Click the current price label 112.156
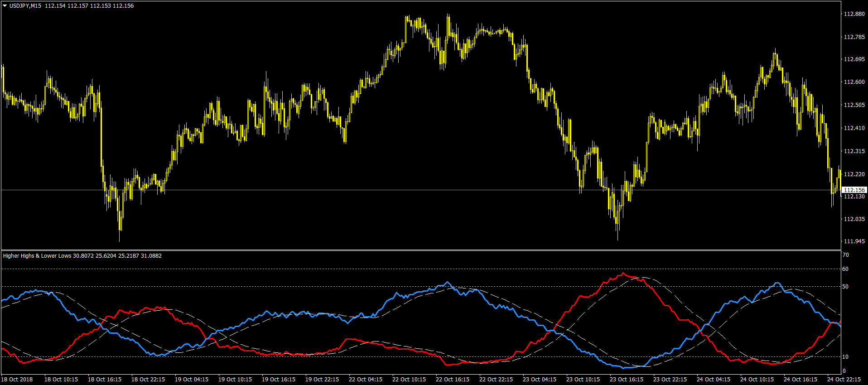 [854, 190]
